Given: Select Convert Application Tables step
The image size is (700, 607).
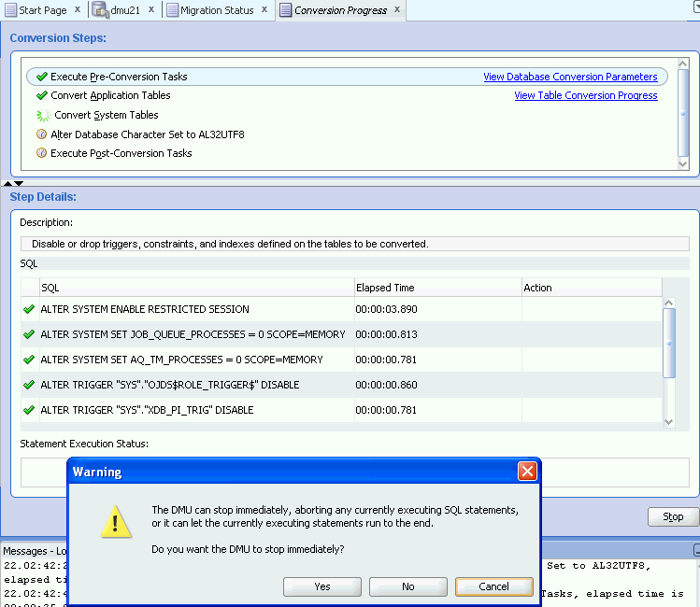Looking at the screenshot, I should [110, 95].
